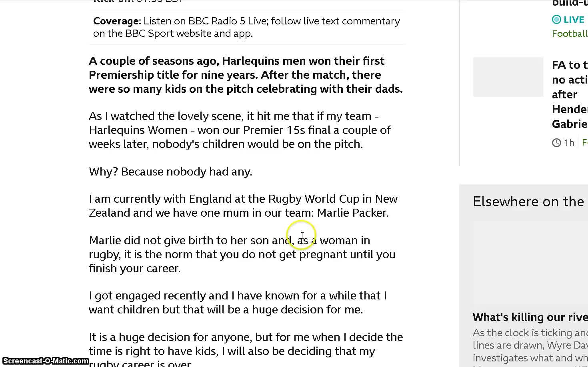Viewport: 588px width, 367px height.
Task: Open the 'FA to t…' headline story
Action: click(570, 94)
